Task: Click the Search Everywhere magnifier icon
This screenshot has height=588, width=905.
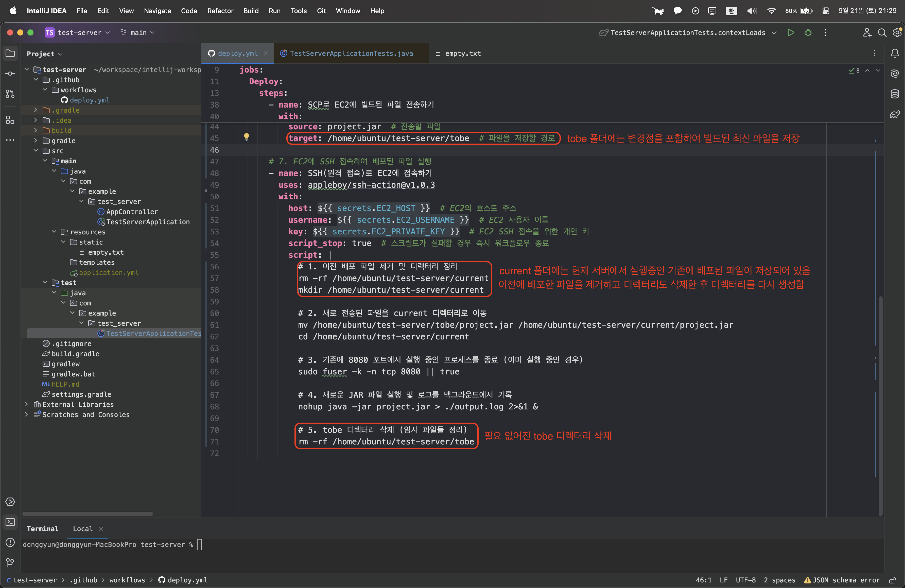Action: click(882, 33)
